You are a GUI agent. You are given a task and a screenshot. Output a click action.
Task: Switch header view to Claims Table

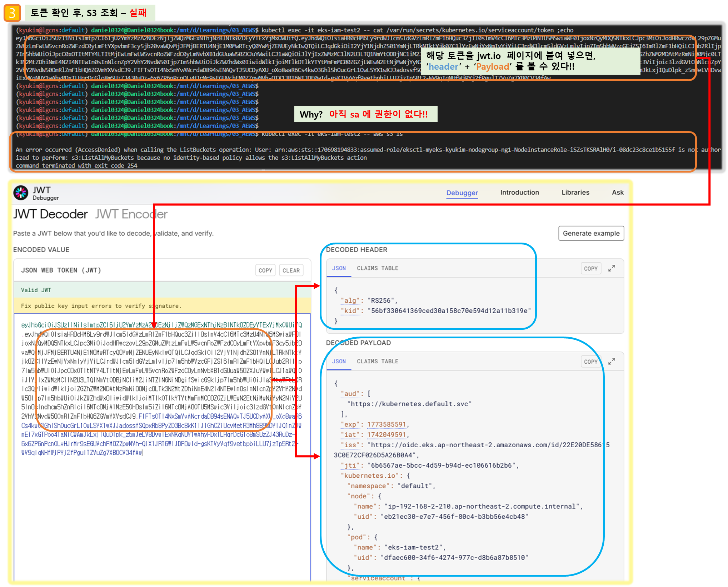(377, 268)
